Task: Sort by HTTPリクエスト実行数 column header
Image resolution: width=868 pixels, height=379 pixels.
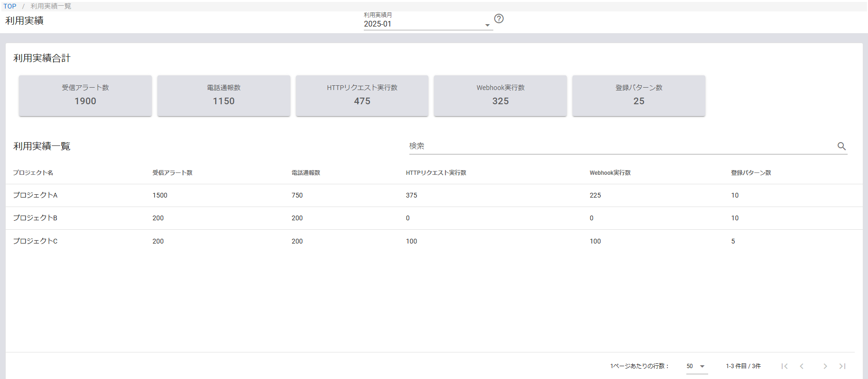Action: tap(436, 173)
